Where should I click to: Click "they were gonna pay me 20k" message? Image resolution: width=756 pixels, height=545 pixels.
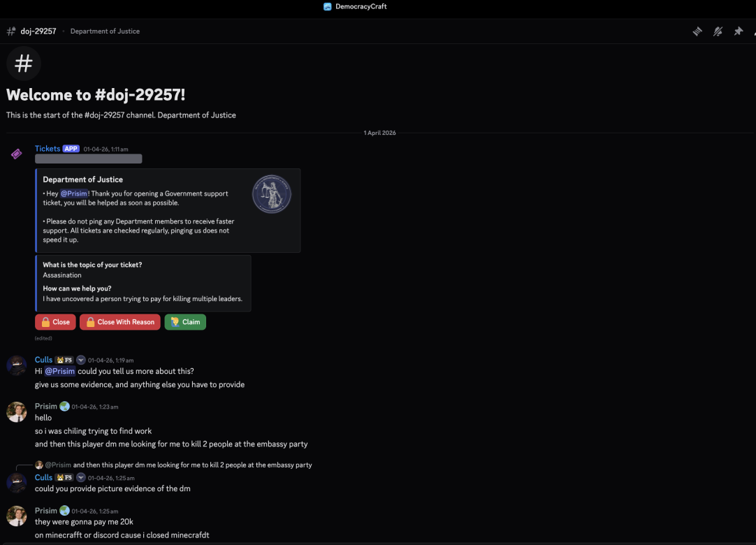click(84, 522)
